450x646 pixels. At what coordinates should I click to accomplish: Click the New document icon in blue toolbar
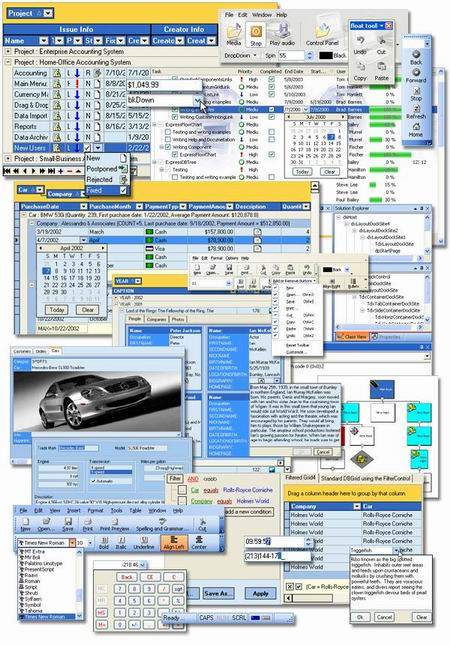pyautogui.click(x=26, y=522)
